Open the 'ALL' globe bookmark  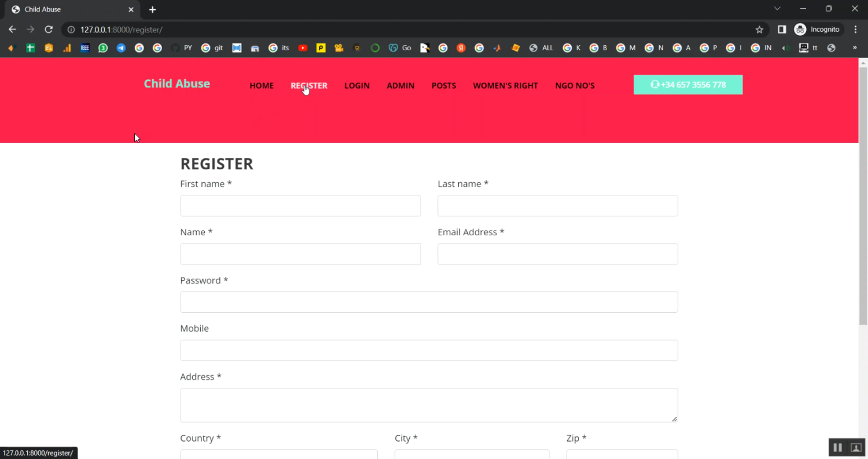pos(541,48)
